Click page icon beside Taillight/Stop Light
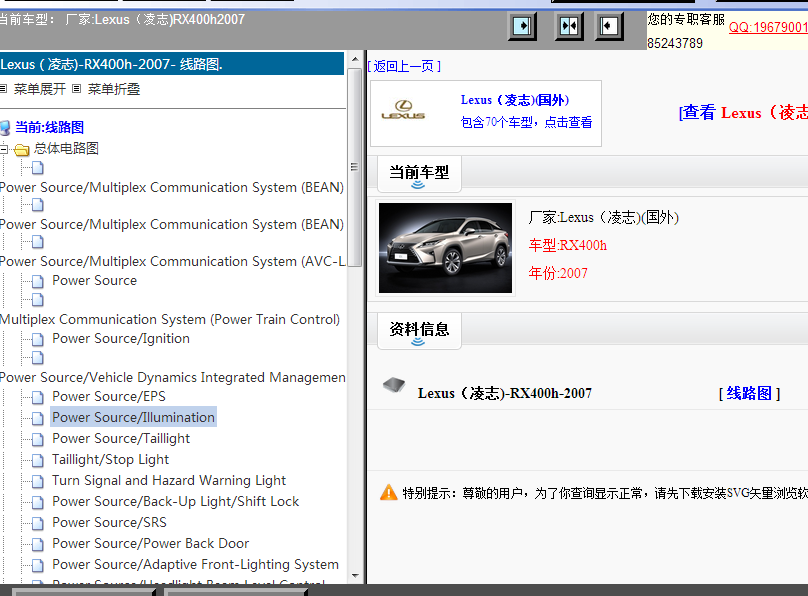 point(38,460)
